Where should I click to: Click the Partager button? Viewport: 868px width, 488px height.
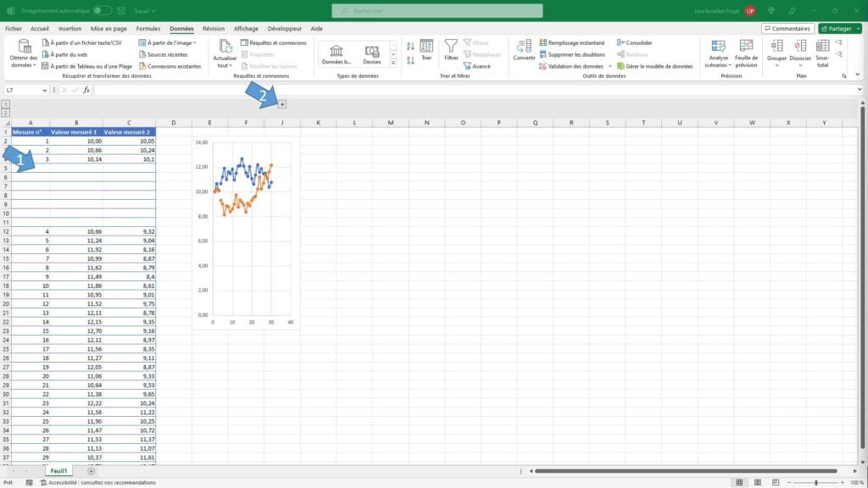pyautogui.click(x=839, y=28)
